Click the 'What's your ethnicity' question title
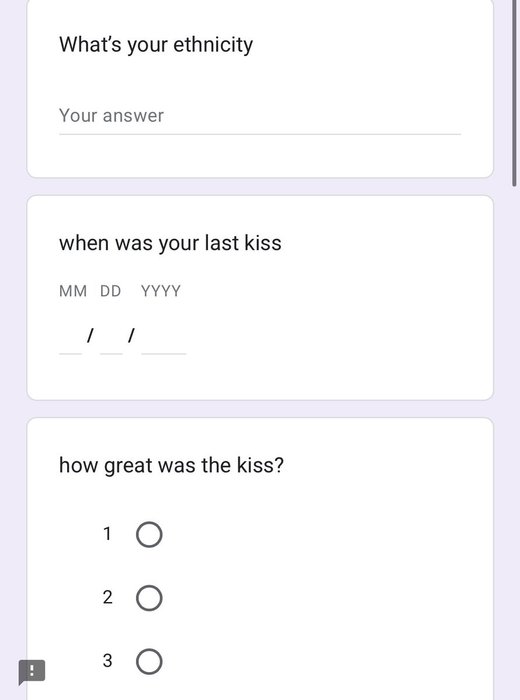 coord(156,45)
